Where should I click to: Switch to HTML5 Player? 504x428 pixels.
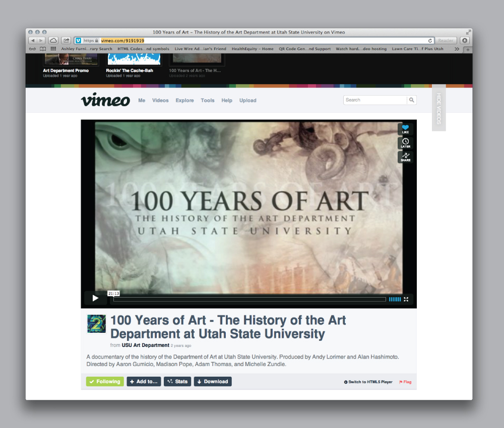368,382
